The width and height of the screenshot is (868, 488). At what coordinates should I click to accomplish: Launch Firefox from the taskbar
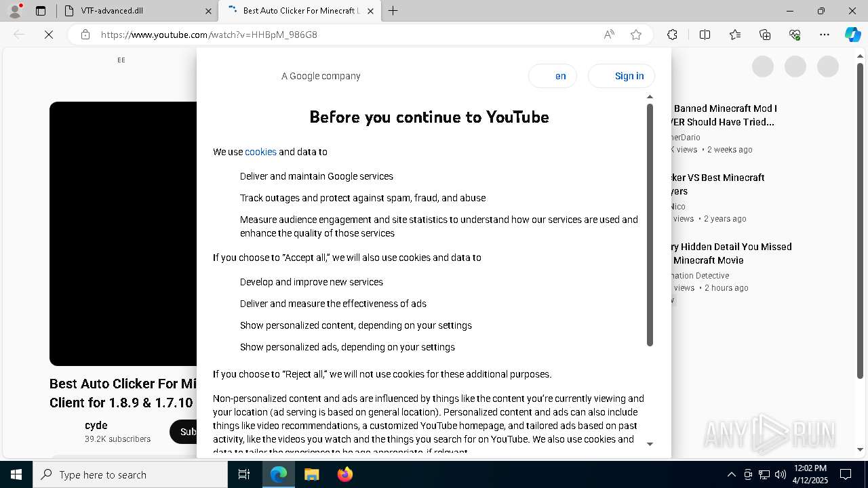click(344, 474)
